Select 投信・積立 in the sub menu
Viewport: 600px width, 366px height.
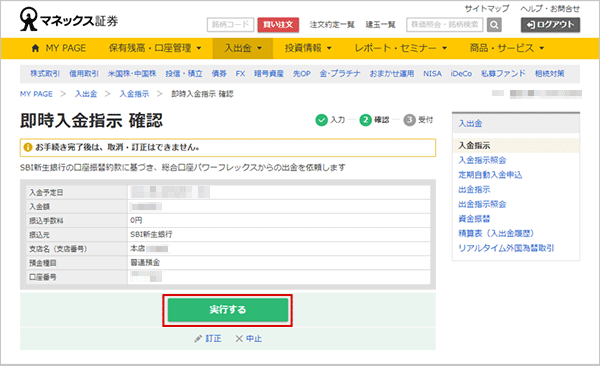[184, 74]
